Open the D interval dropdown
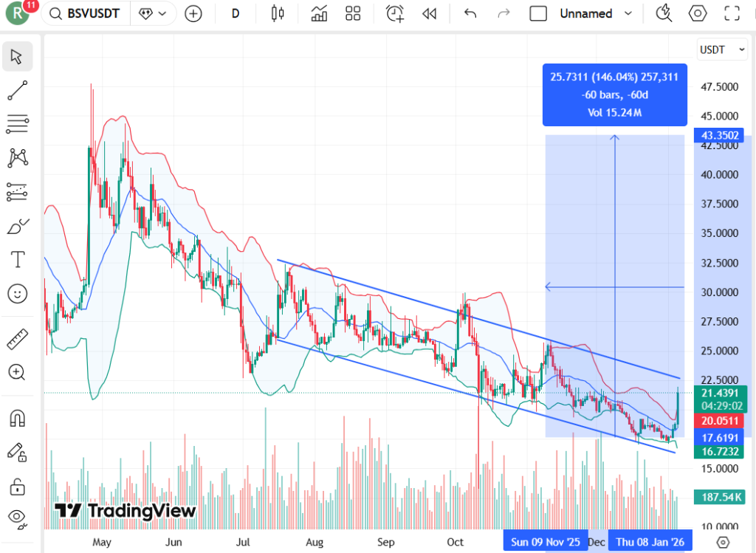The image size is (756, 553). click(x=235, y=13)
